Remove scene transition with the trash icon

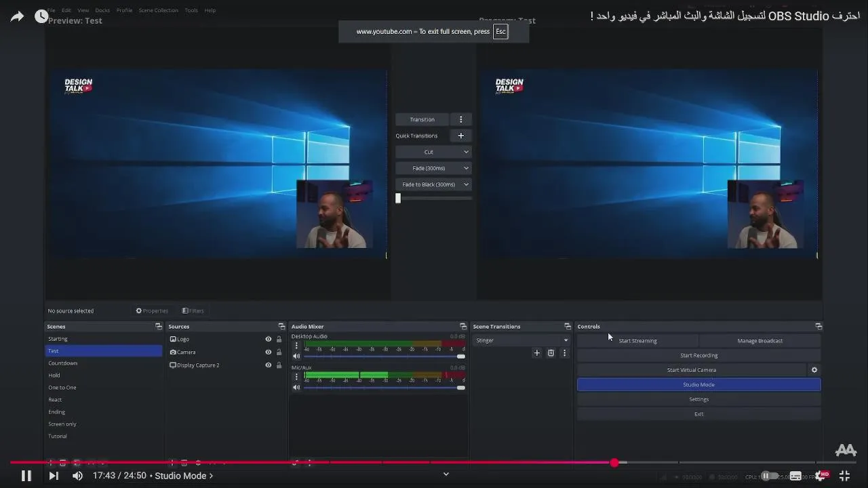pos(551,353)
